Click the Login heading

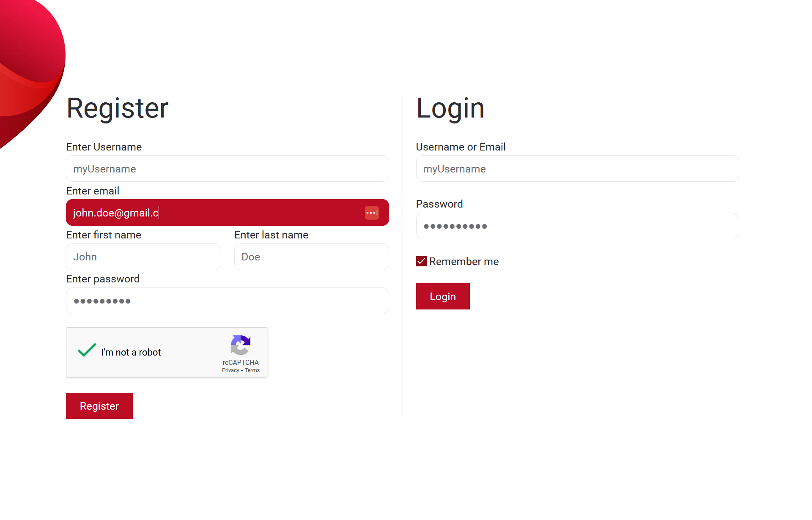coord(450,108)
